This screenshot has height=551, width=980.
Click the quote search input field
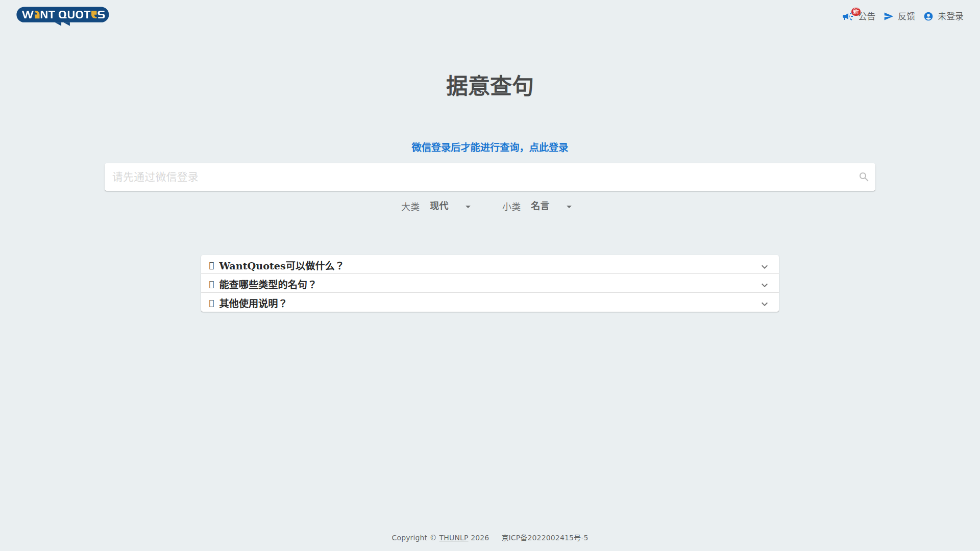(x=480, y=177)
